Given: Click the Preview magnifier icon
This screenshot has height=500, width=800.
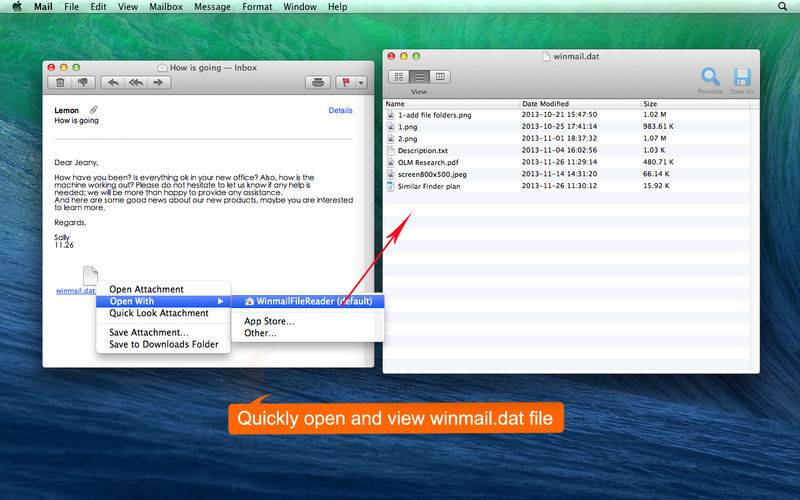Looking at the screenshot, I should coord(710,77).
